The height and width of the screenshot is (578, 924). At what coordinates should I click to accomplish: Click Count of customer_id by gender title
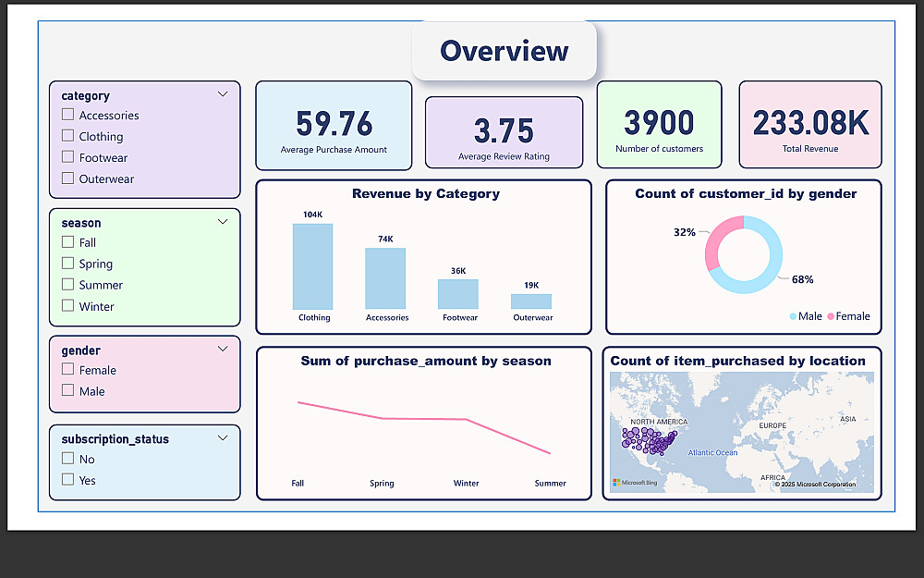pyautogui.click(x=746, y=193)
